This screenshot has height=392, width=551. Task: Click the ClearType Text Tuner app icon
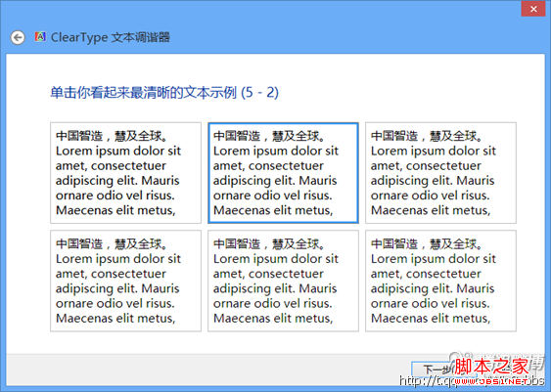pos(40,36)
